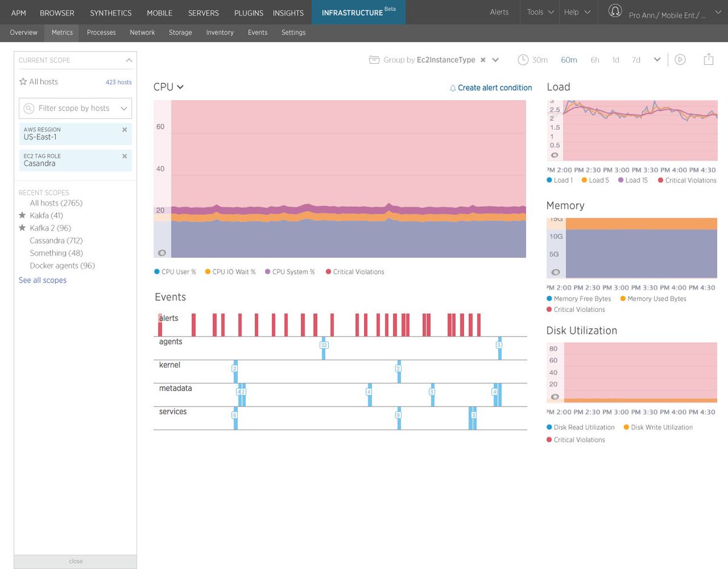Toggle Disk Write Utilization legend series
The height and width of the screenshot is (569, 728).
(x=658, y=427)
